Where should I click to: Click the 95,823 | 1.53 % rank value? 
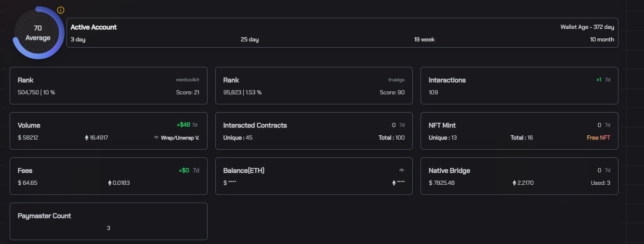pyautogui.click(x=242, y=92)
